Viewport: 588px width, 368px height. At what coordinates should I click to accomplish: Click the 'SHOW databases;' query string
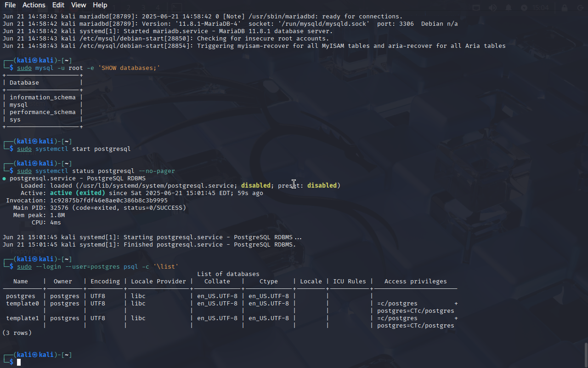click(129, 68)
